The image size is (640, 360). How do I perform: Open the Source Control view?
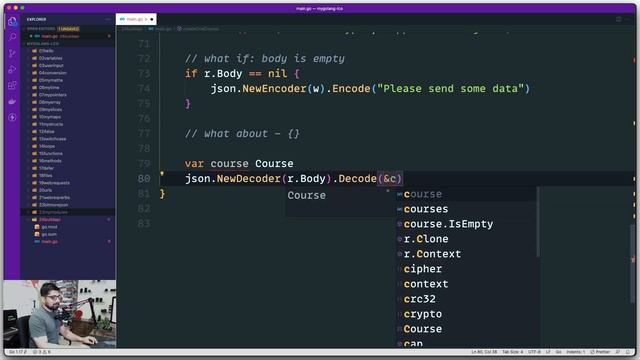click(x=12, y=53)
